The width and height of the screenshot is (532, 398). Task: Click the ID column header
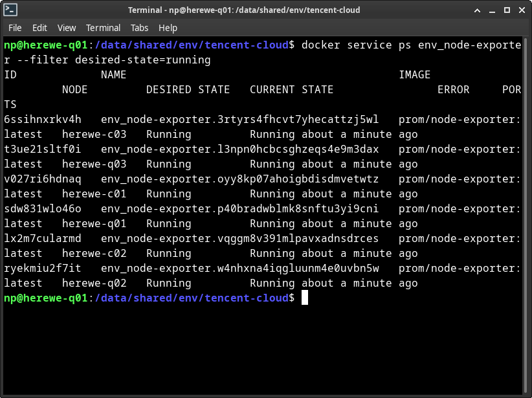click(10, 74)
